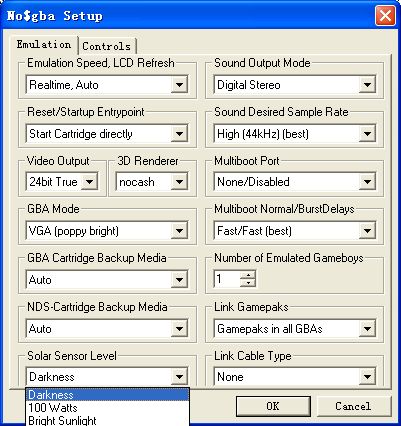Switch to the Controls tab
401x426 pixels.
[x=107, y=46]
